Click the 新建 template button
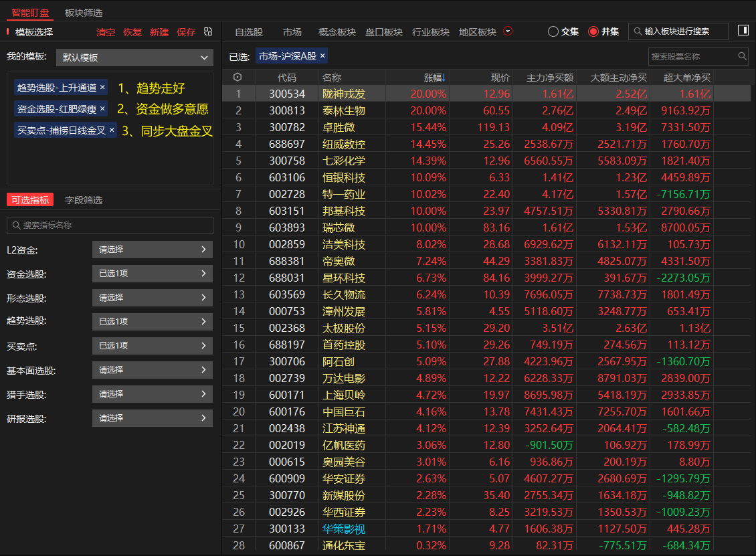The width and height of the screenshot is (756, 556). (x=159, y=32)
